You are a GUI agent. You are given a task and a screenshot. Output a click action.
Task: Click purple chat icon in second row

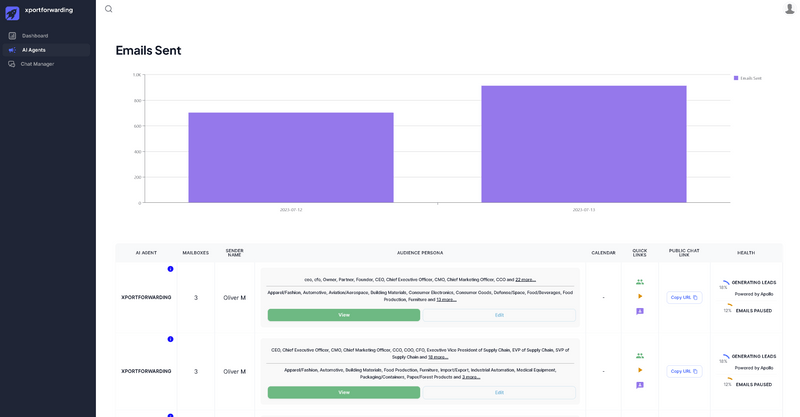640,385
